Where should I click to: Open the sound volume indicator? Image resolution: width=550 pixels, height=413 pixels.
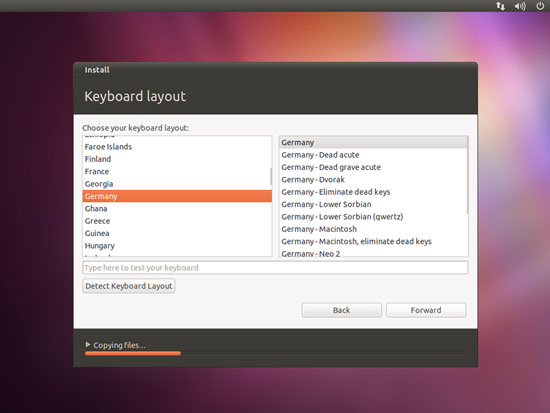point(520,6)
